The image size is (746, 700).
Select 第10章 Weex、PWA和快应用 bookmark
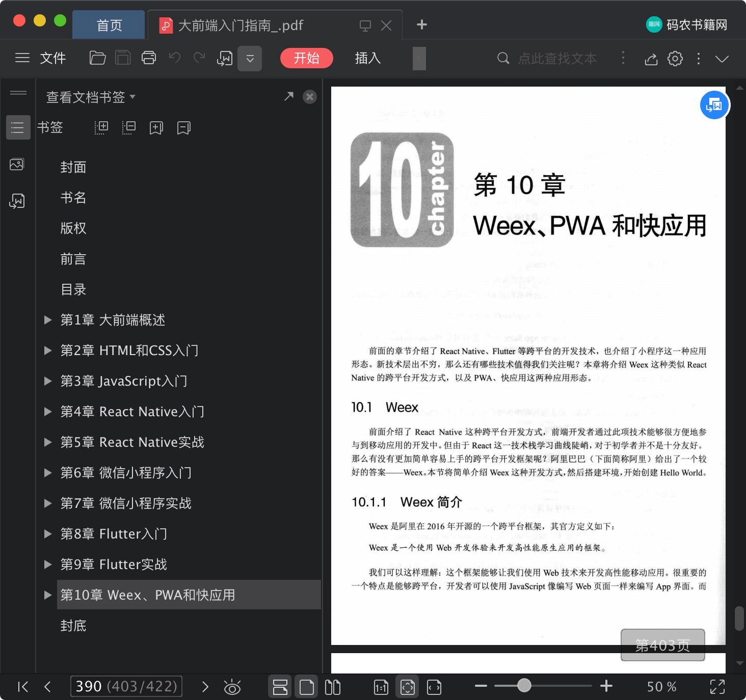(x=189, y=595)
